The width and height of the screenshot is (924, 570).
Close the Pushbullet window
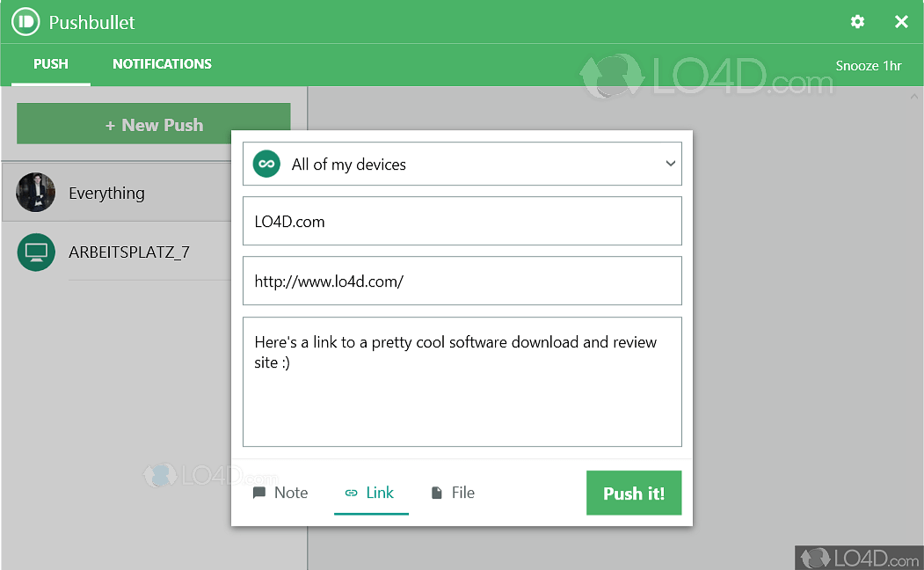pyautogui.click(x=901, y=22)
